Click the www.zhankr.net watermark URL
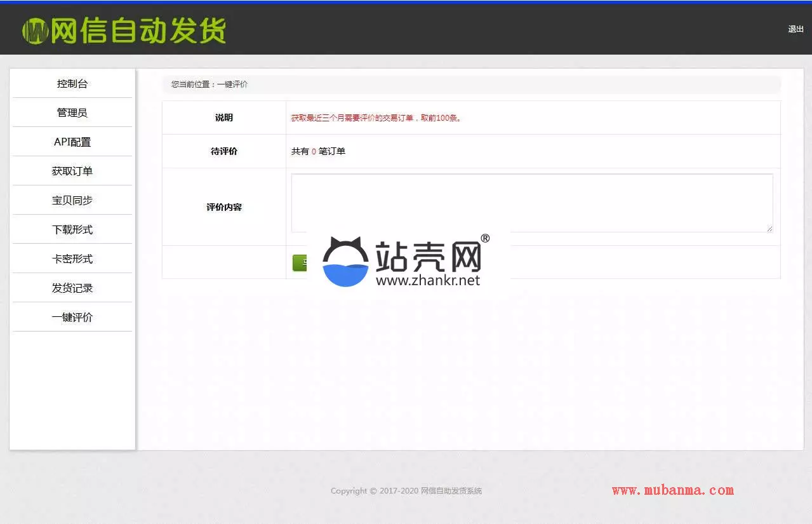 click(428, 280)
